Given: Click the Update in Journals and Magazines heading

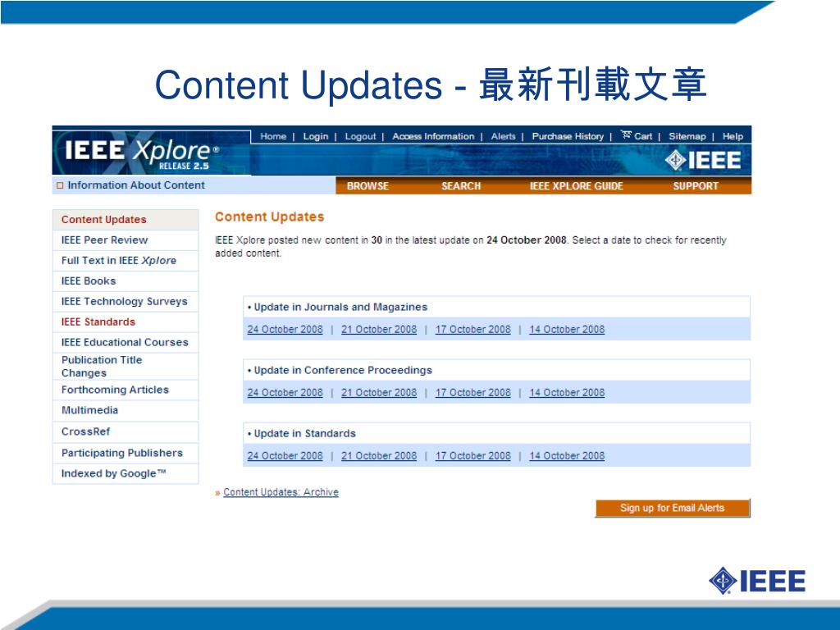Looking at the screenshot, I should pyautogui.click(x=340, y=307).
